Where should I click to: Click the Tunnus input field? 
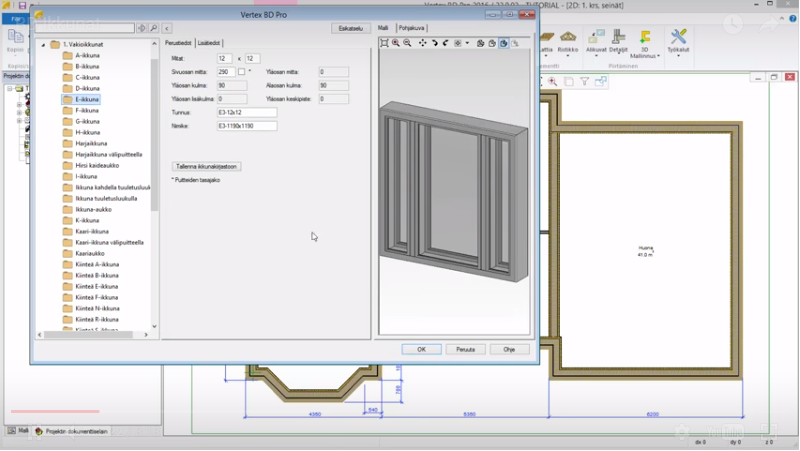[246, 113]
